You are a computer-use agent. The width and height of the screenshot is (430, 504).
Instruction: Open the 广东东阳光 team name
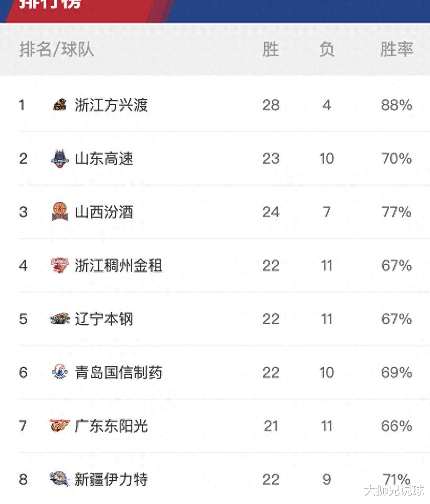pos(111,426)
